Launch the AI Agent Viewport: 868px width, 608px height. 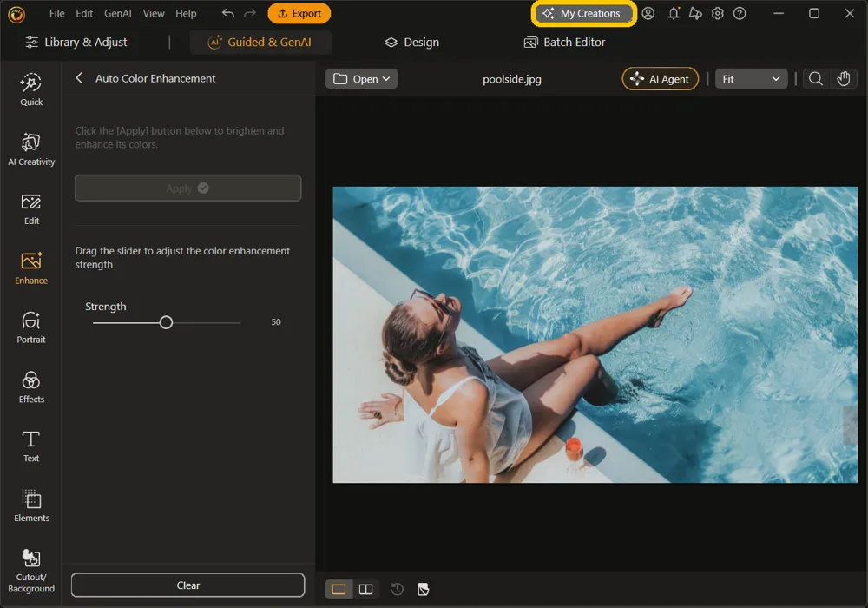660,79
